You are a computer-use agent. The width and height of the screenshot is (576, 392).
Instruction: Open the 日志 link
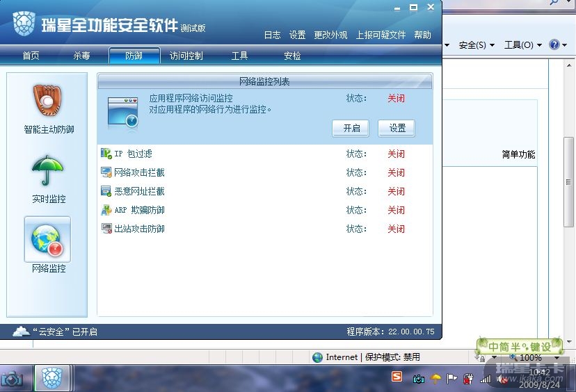click(272, 35)
